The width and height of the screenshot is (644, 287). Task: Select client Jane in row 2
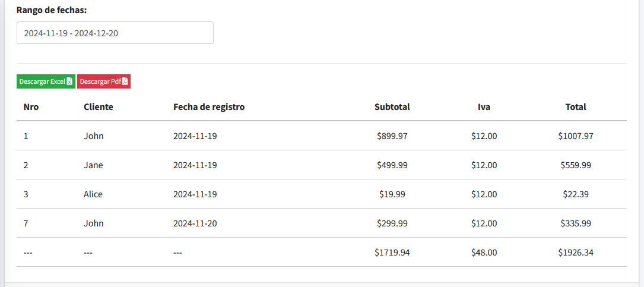point(93,165)
